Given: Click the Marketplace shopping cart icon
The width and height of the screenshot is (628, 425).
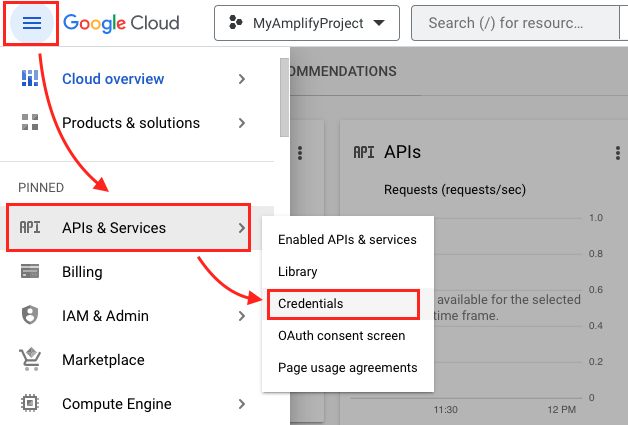Looking at the screenshot, I should coord(30,359).
